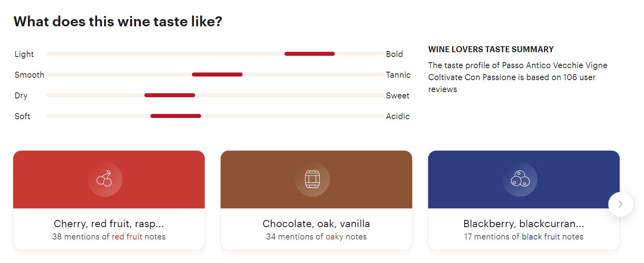Select the blue black fruit card header
This screenshot has width=644, height=263.
524,179
